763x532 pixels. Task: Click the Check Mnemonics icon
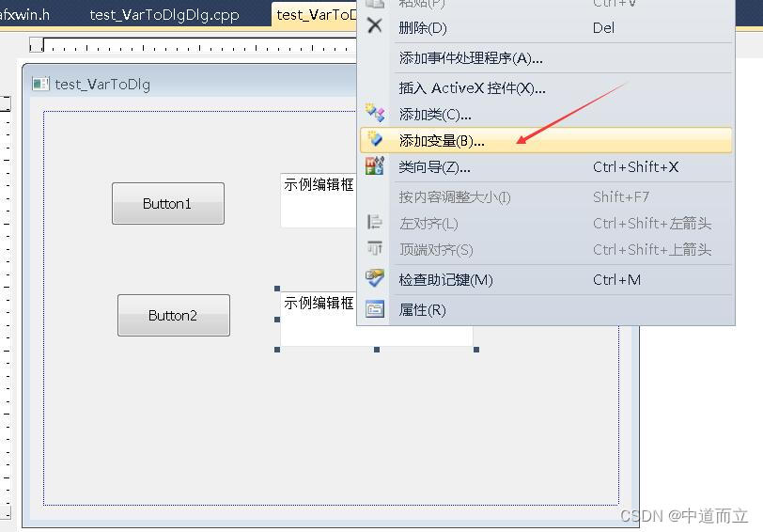pos(375,279)
